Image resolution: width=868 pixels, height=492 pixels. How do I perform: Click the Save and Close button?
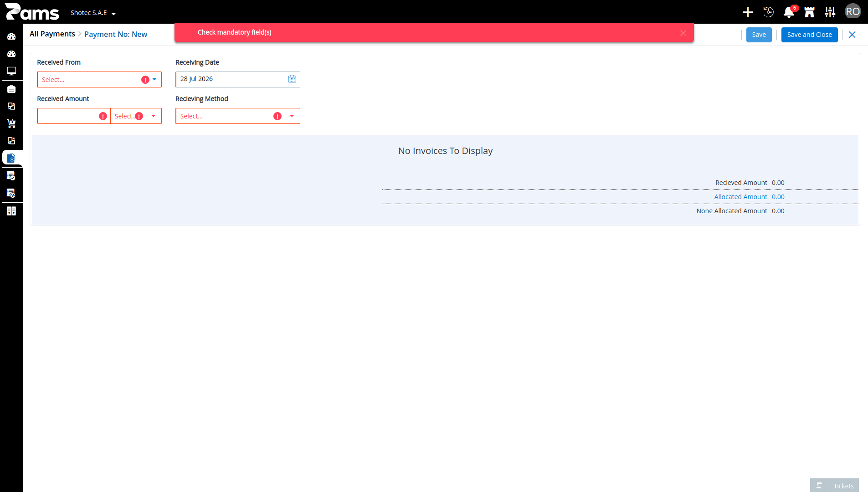[810, 35]
